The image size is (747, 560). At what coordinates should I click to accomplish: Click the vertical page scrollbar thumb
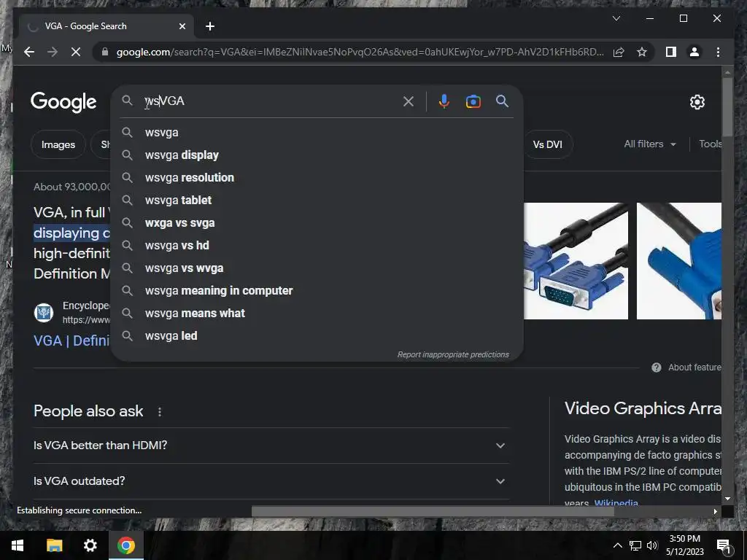pos(727,106)
